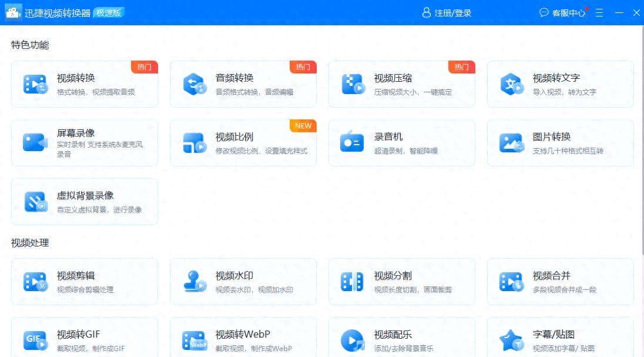
Task: Open the 视频分割 video splitter icon
Action: pos(351,281)
